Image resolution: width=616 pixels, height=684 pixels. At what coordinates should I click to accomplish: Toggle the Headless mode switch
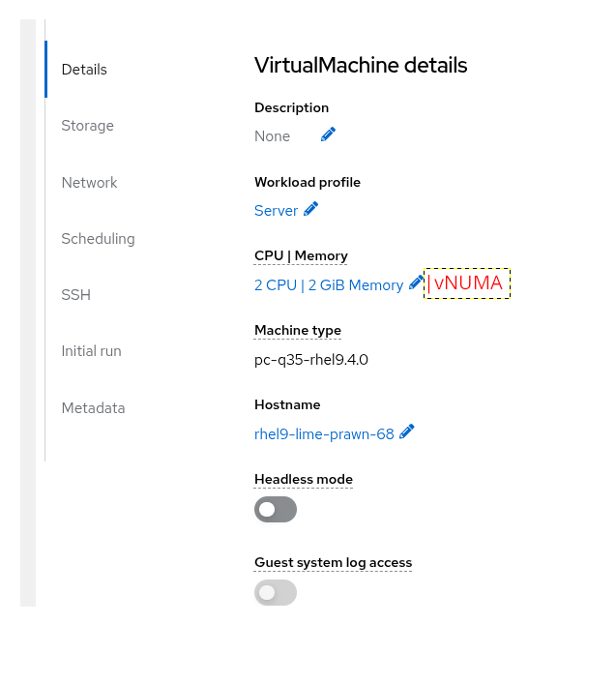click(276, 509)
